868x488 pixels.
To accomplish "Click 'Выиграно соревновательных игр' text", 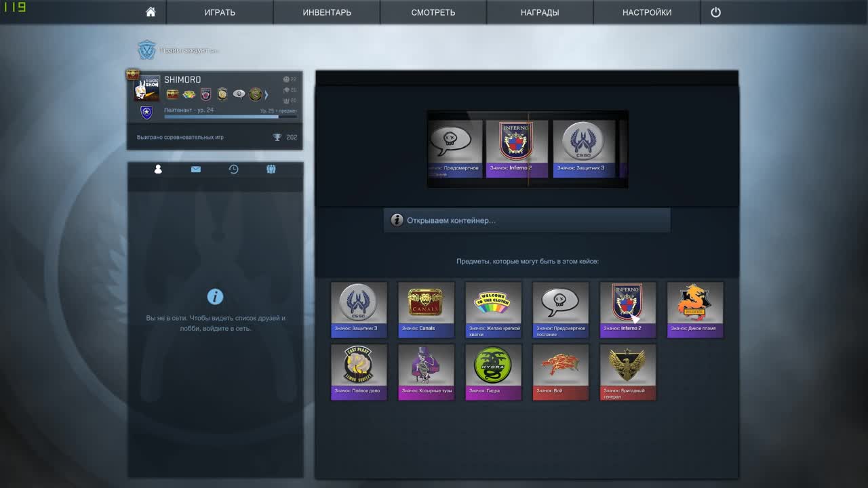I will pos(180,137).
